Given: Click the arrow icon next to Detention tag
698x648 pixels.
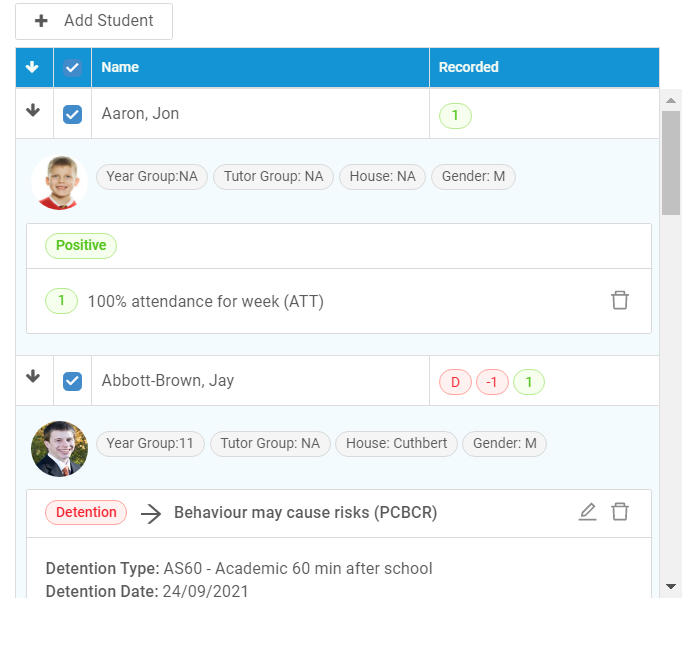Looking at the screenshot, I should [151, 514].
